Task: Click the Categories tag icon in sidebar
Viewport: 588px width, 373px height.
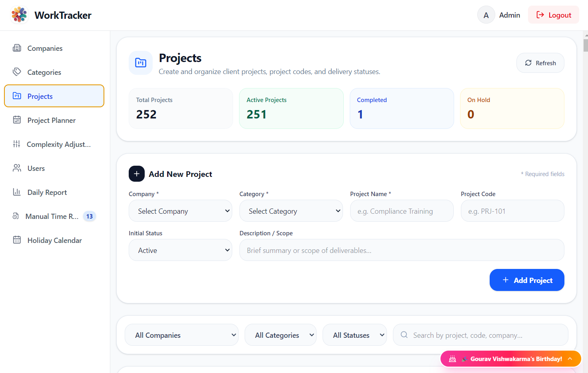Action: click(17, 72)
